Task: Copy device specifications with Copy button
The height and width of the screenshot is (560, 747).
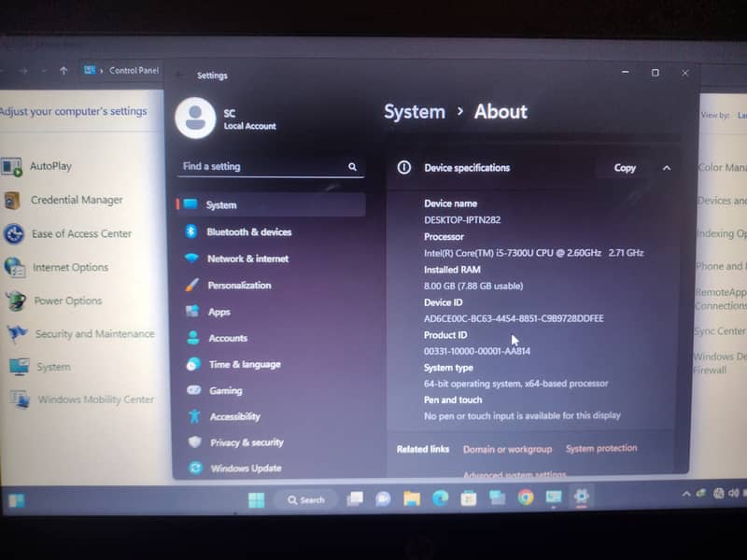Action: [625, 168]
